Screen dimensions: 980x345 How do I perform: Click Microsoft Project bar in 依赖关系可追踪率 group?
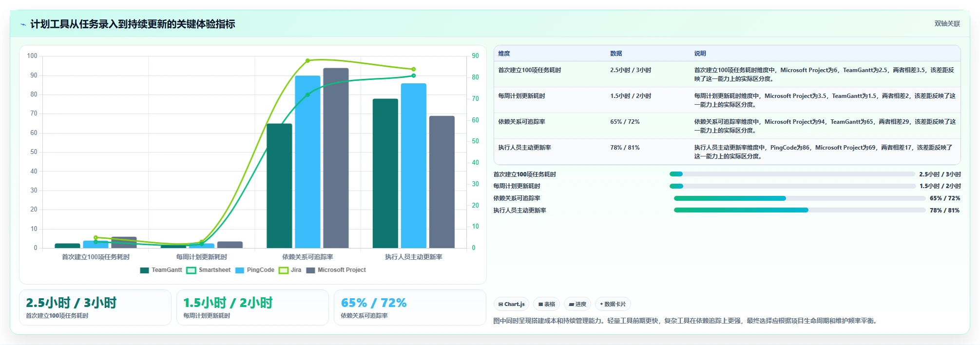tap(336, 158)
